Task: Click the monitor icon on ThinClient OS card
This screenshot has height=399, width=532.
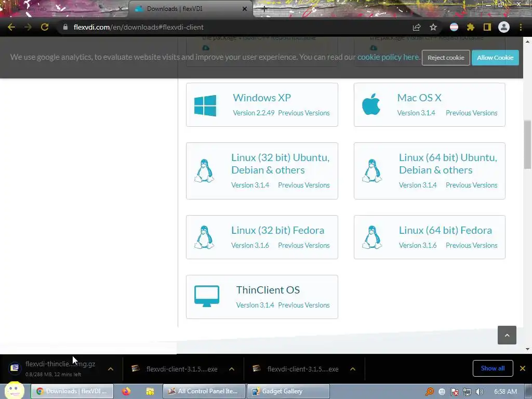Action: pos(207,296)
